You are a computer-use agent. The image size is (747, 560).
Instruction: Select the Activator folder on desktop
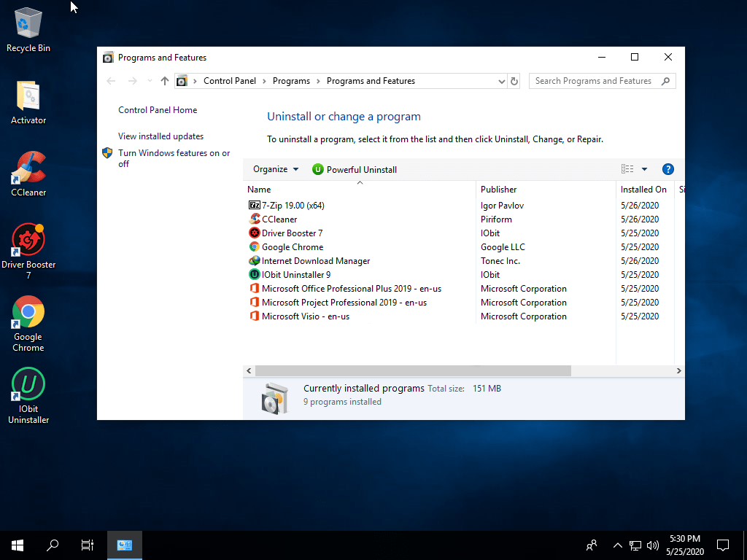pos(28,103)
